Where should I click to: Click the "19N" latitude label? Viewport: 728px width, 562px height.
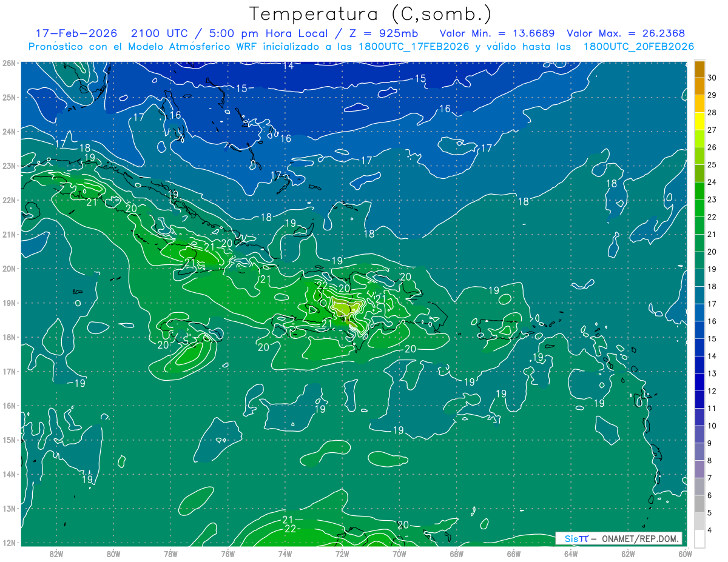click(x=9, y=303)
